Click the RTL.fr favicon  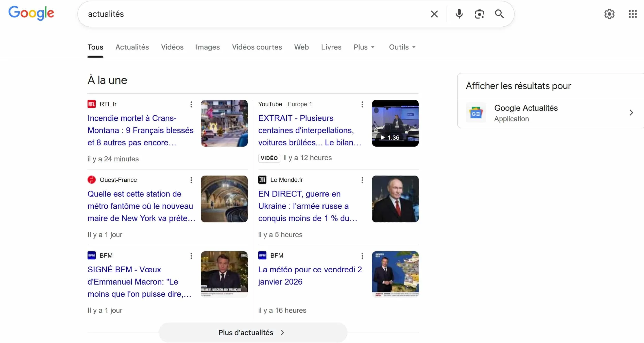pyautogui.click(x=92, y=104)
